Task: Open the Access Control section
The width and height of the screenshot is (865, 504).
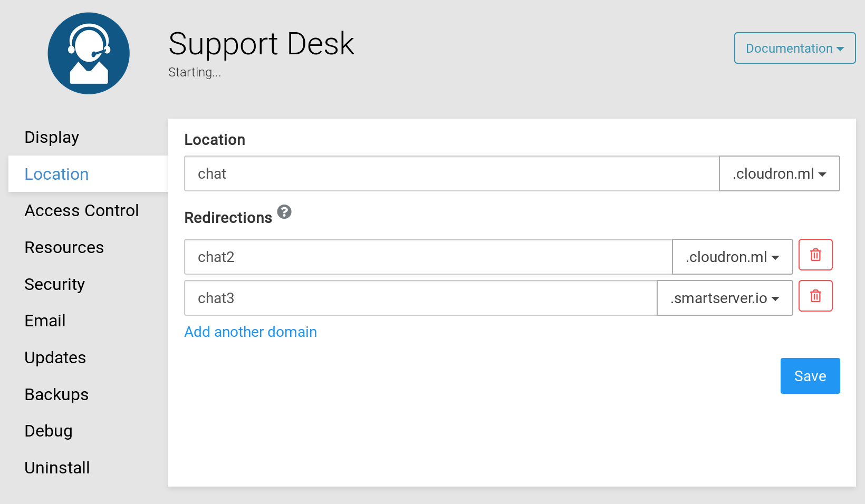Action: click(82, 211)
